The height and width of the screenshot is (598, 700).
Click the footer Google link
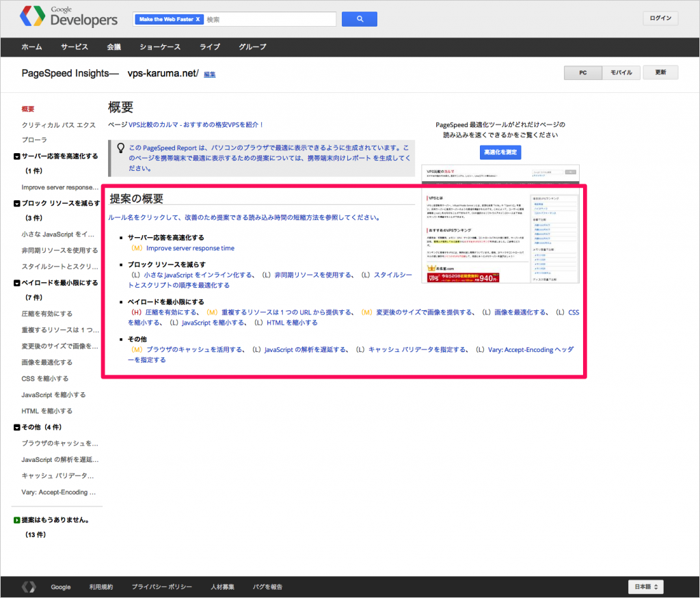pyautogui.click(x=61, y=587)
